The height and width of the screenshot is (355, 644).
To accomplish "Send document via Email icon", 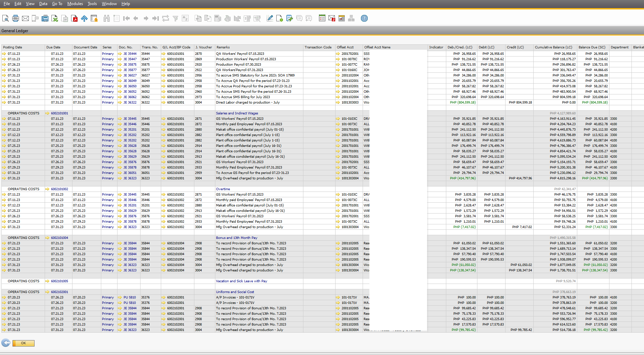I will pyautogui.click(x=25, y=18).
